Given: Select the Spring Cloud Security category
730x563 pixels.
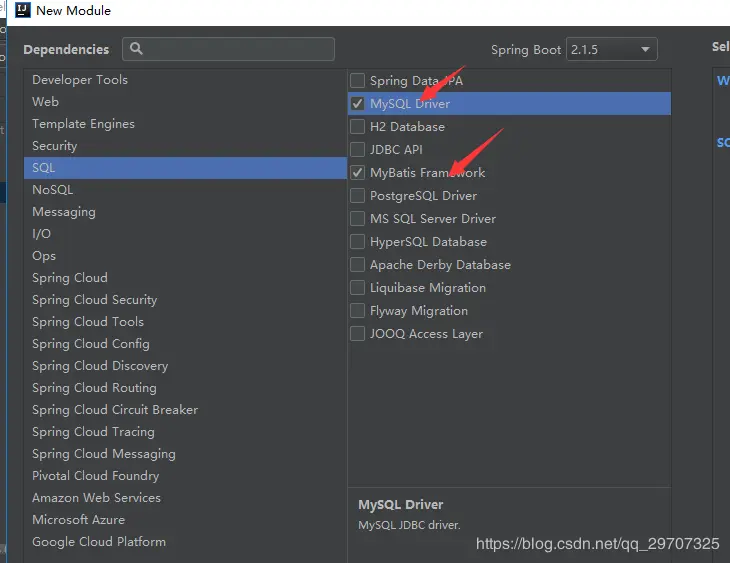Looking at the screenshot, I should [185, 299].
